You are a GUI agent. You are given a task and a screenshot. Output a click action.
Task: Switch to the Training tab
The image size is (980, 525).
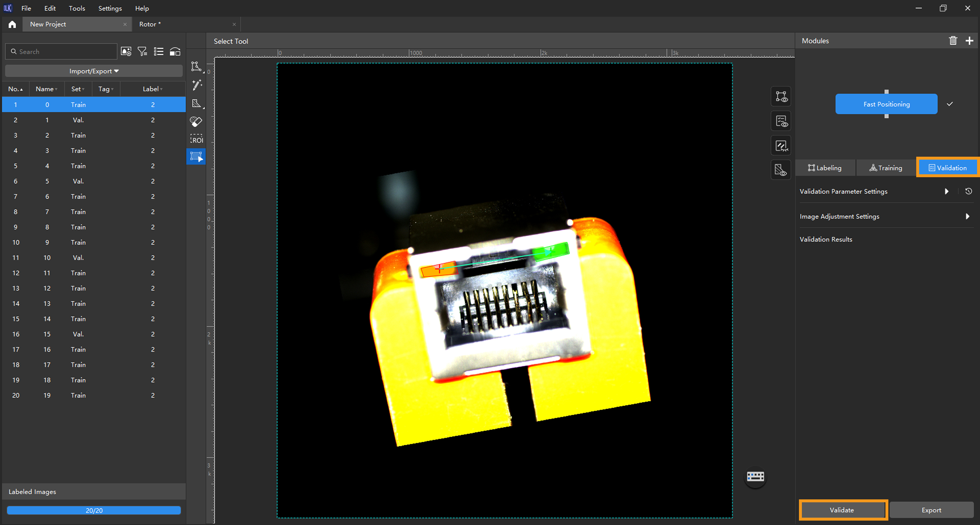[x=886, y=168]
